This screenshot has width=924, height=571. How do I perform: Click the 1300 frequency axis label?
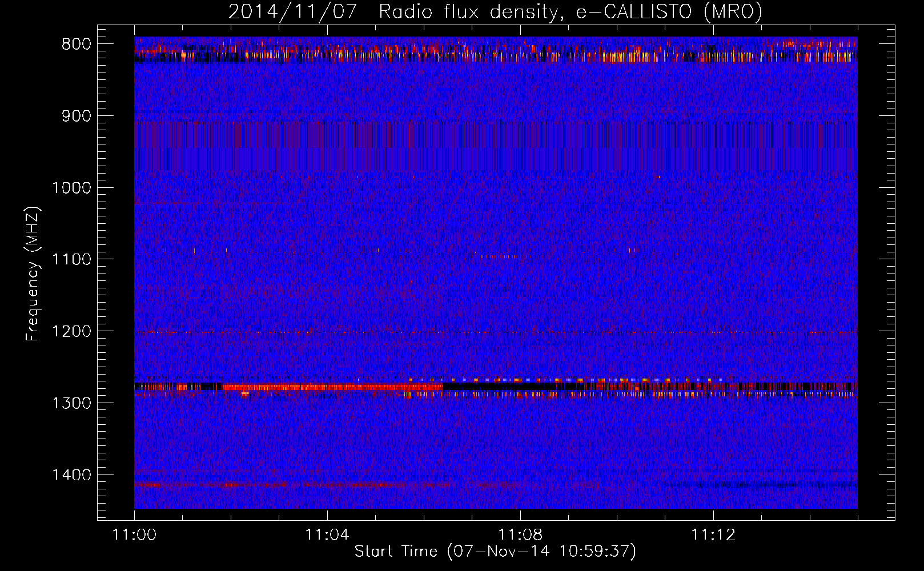[x=71, y=403]
